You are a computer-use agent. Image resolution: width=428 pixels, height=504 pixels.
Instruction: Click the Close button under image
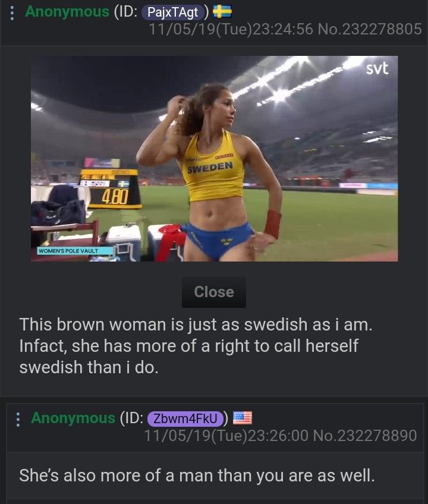[x=214, y=292]
